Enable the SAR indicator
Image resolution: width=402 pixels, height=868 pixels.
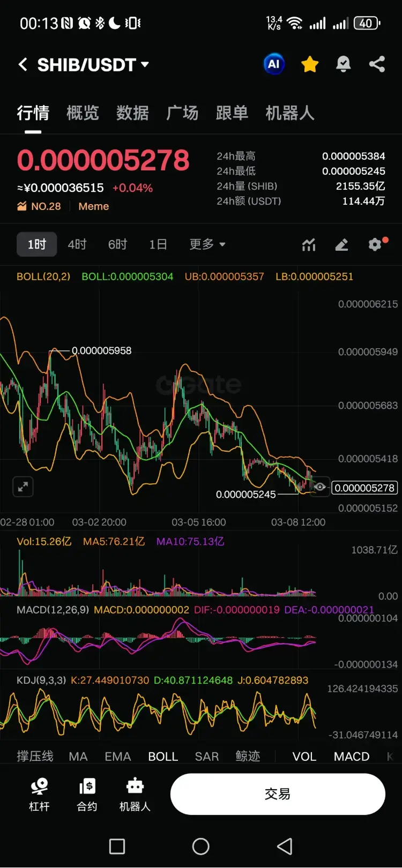click(x=207, y=756)
